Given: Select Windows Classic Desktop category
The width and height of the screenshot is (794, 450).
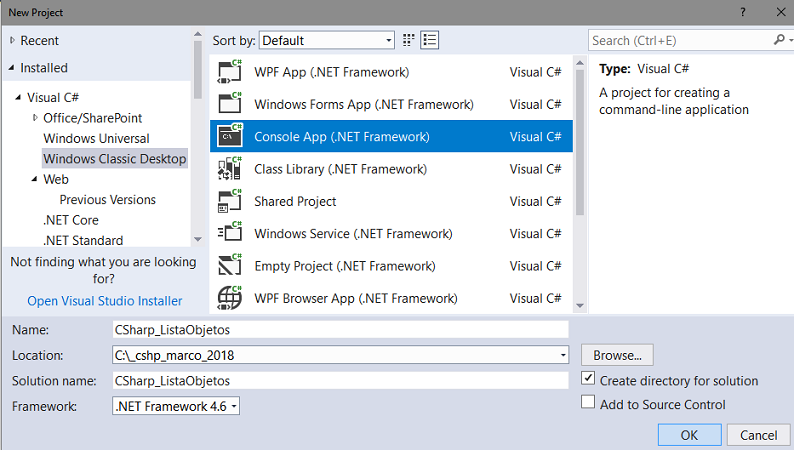Looking at the screenshot, I should tap(115, 158).
